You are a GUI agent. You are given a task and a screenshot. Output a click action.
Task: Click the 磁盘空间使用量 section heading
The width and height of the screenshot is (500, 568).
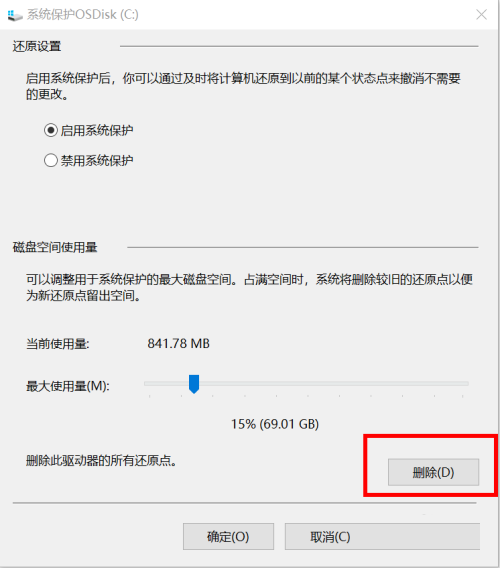[x=55, y=247]
